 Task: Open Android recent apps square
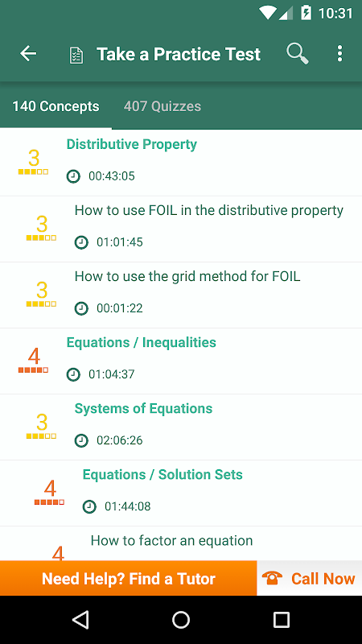282,620
